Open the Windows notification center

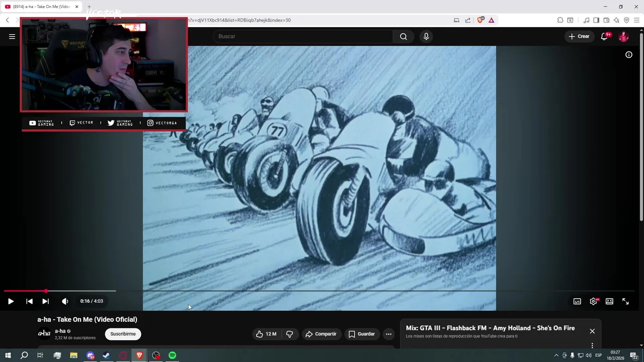point(634,355)
